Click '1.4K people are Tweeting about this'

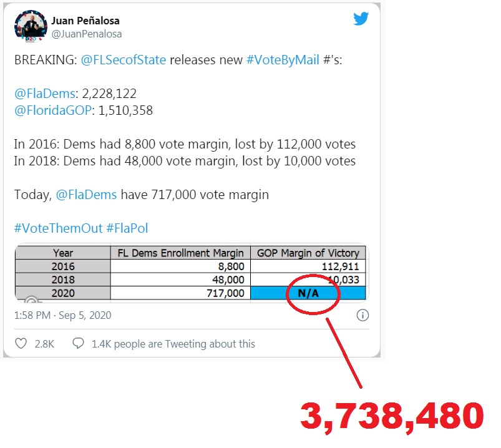pyautogui.click(x=172, y=343)
